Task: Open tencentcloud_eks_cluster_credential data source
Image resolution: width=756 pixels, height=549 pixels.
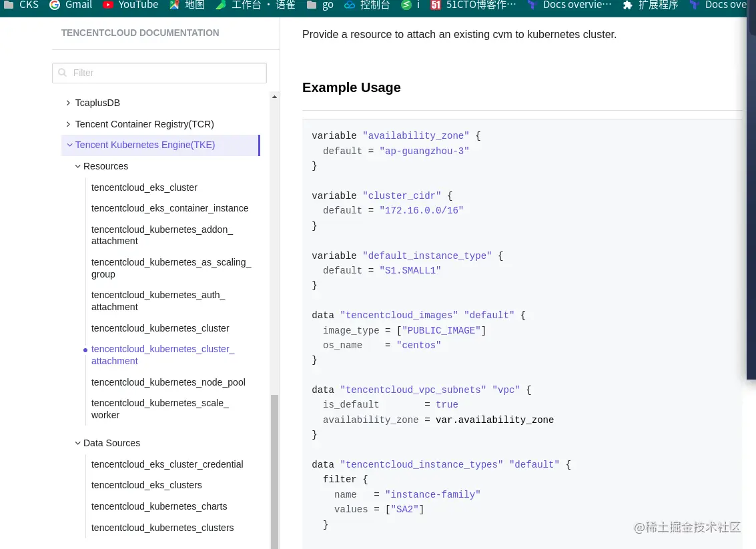Action: (x=167, y=464)
